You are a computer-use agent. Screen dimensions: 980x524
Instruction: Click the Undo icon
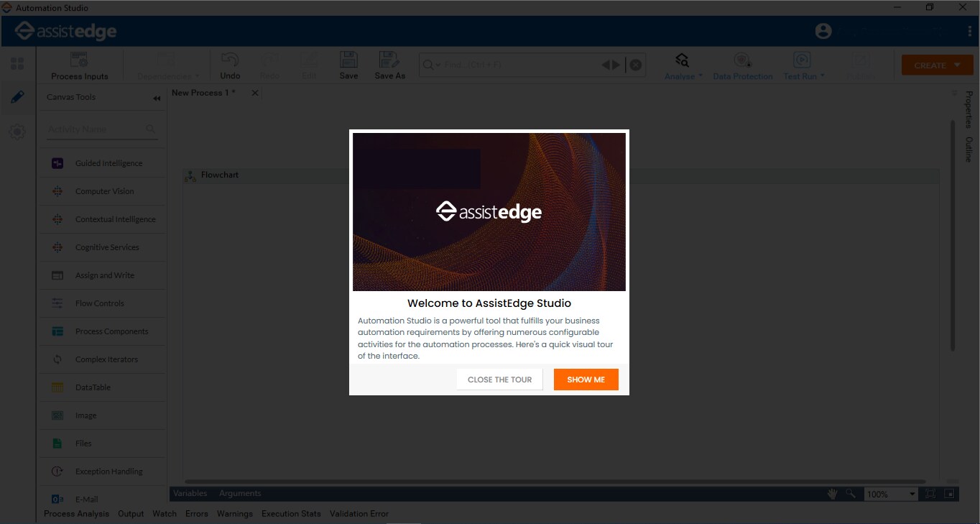coord(230,65)
